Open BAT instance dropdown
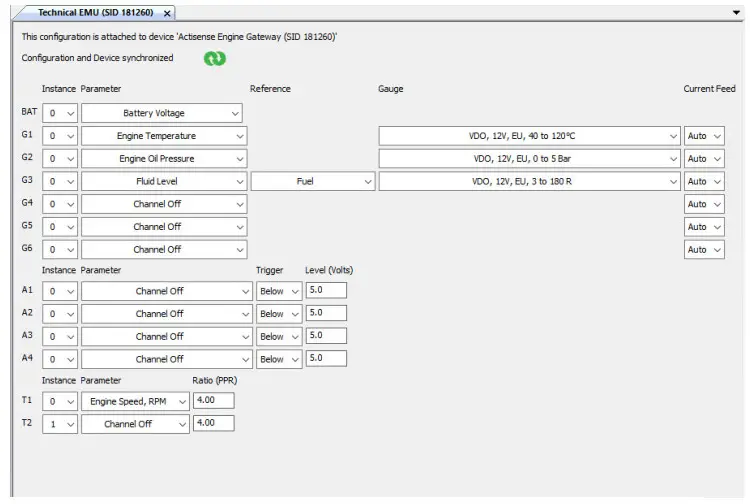Viewport: 750px width, 504px height. coord(60,113)
